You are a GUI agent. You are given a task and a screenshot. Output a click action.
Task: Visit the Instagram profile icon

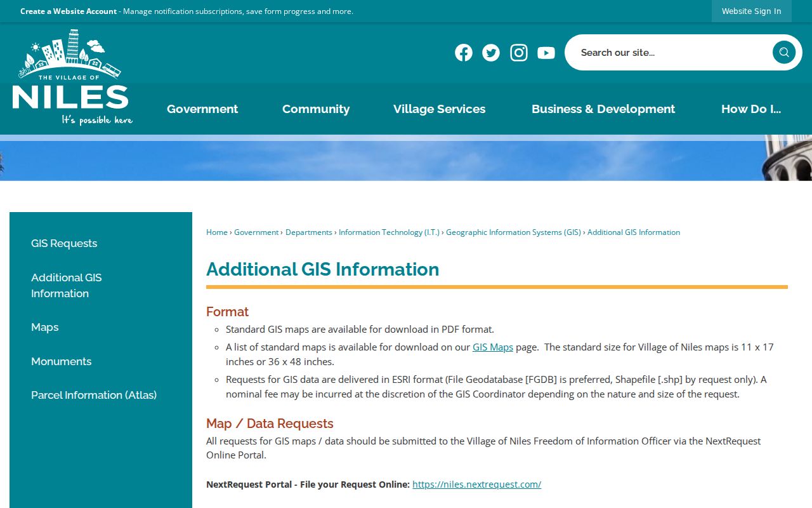click(519, 53)
